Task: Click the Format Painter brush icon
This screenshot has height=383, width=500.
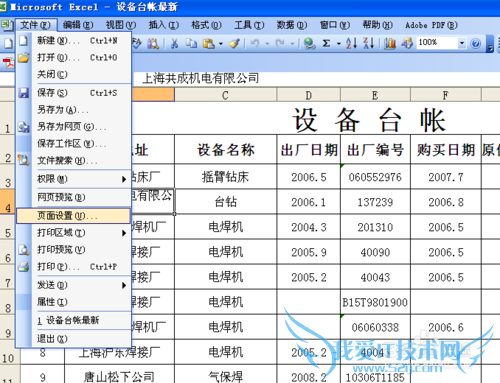Action: [x=234, y=43]
